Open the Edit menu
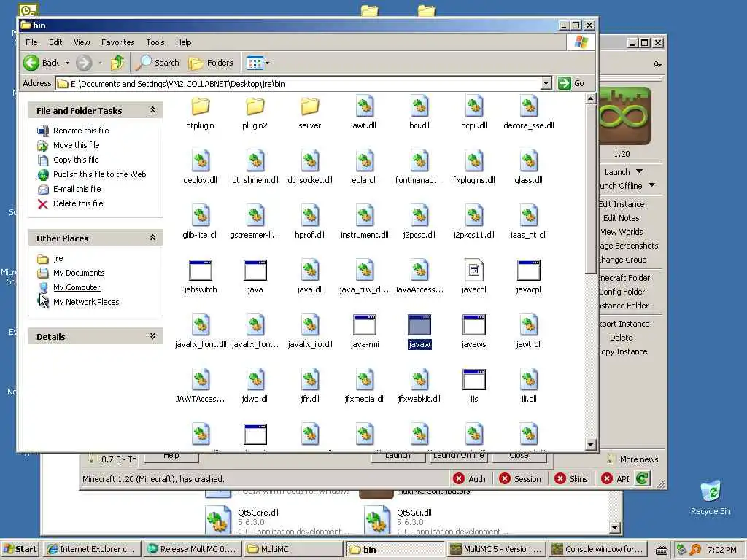747x560 pixels. 55,42
